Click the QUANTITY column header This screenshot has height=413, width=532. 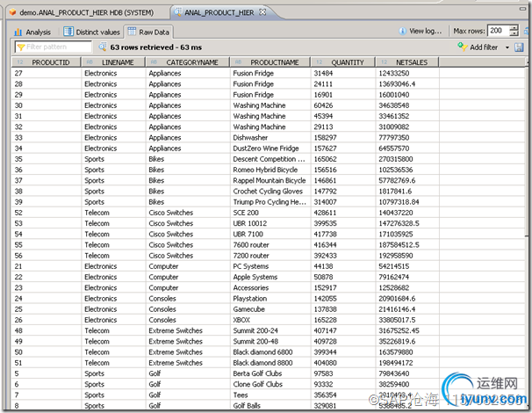[x=348, y=62]
